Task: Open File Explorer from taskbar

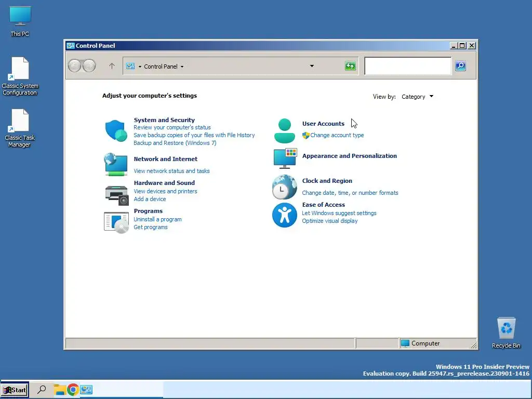Action: click(x=59, y=390)
